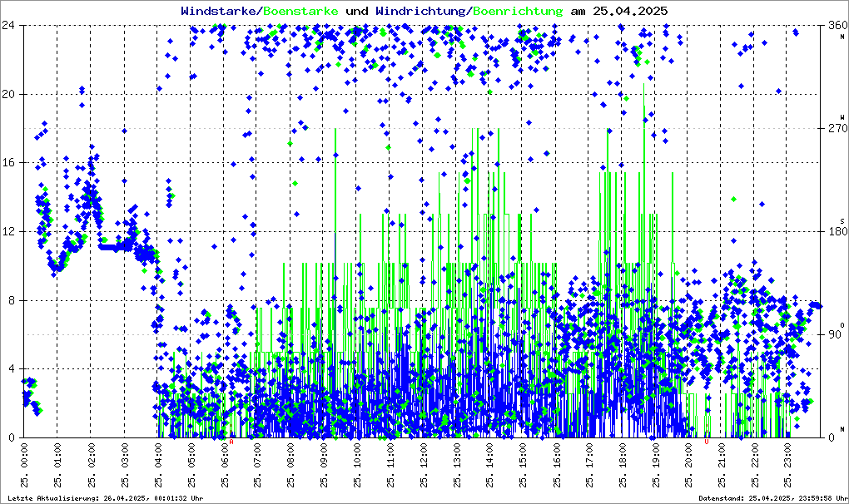Image resolution: width=849 pixels, height=504 pixels.
Task: Click the time label "25. 18:00"
Action: point(623,465)
